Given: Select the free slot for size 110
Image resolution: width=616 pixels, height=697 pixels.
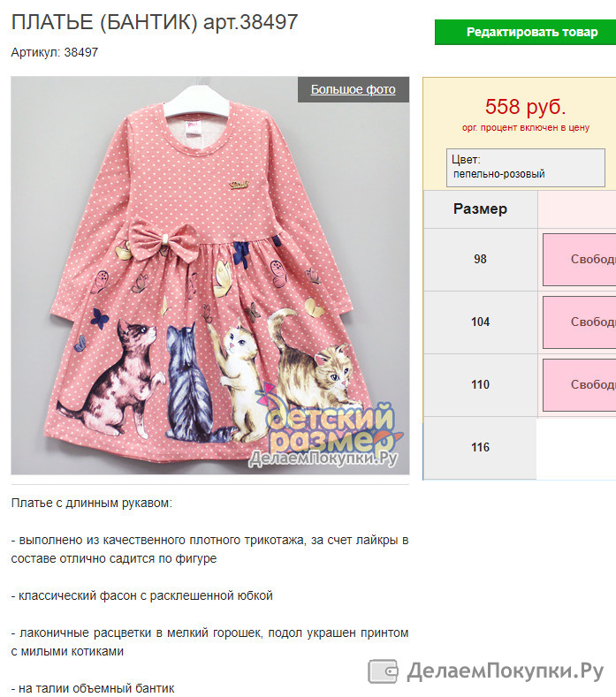Looking at the screenshot, I should pyautogui.click(x=580, y=385).
